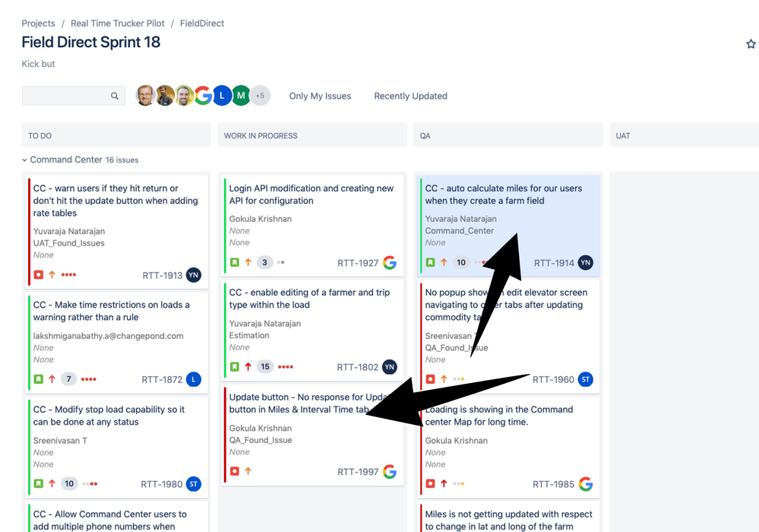Click the 'Kick but' sprint goal text
This screenshot has height=532, width=759.
tap(38, 63)
